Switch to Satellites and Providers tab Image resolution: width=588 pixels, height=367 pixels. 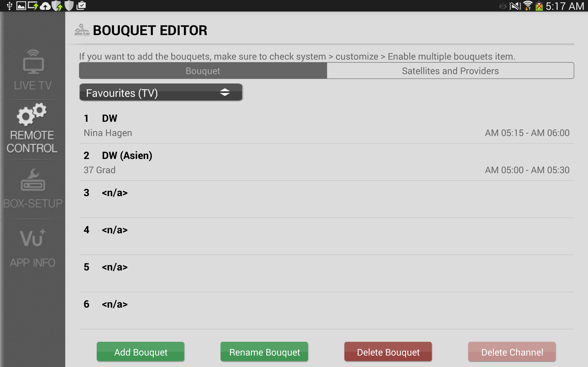pyautogui.click(x=450, y=71)
